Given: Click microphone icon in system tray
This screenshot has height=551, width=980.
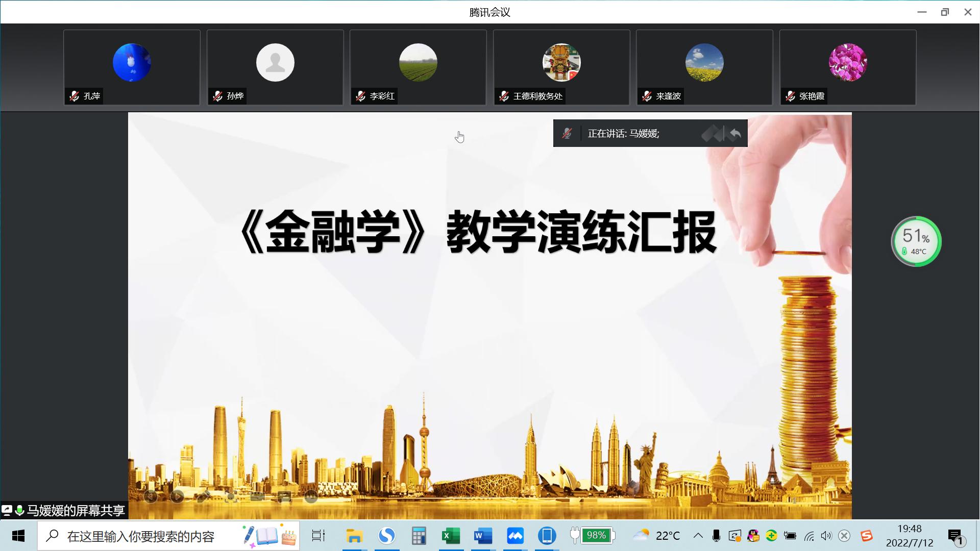Looking at the screenshot, I should (x=716, y=536).
